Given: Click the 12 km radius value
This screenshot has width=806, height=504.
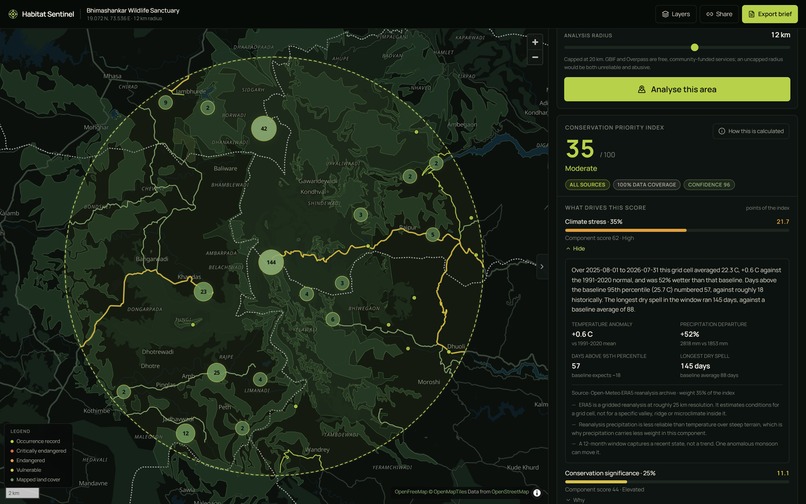Looking at the screenshot, I should [780, 35].
